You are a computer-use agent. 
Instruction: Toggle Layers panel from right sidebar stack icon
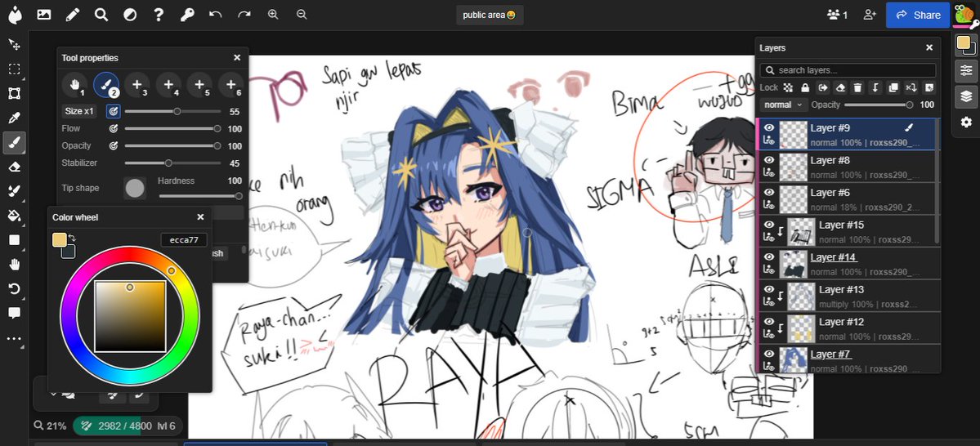(966, 96)
